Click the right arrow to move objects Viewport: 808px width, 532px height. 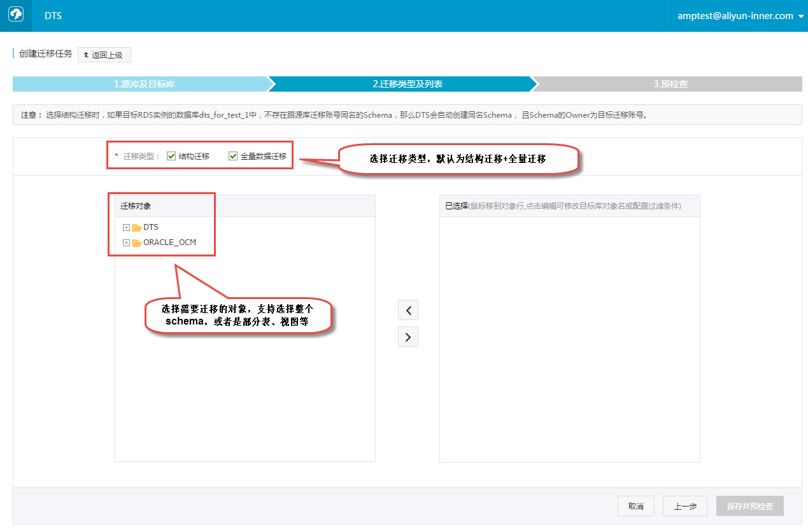point(408,336)
